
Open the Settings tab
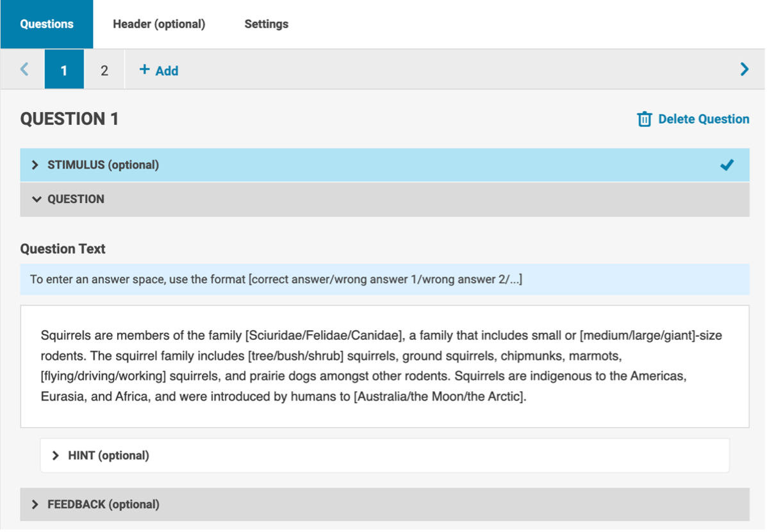[x=266, y=24]
